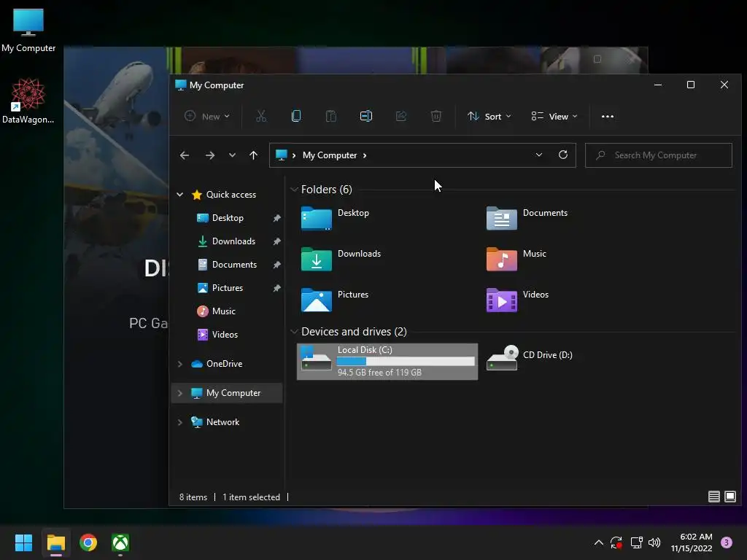
Task: Click the Delete trash icon
Action: 436,116
